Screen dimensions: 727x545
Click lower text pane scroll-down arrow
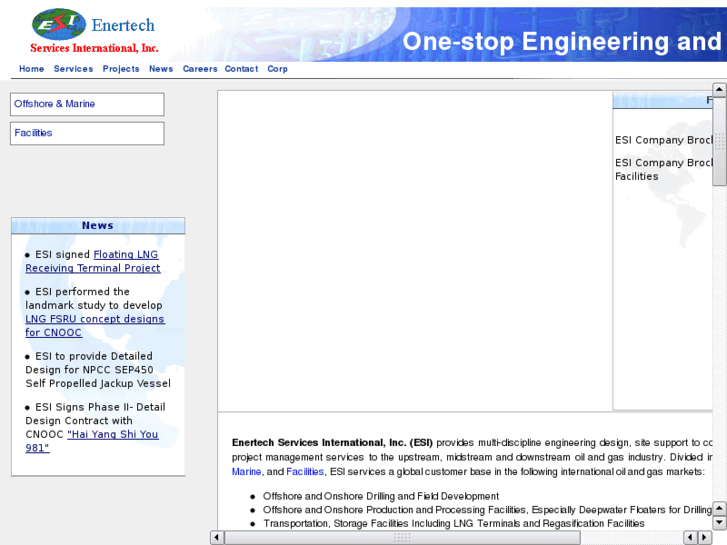click(719, 522)
